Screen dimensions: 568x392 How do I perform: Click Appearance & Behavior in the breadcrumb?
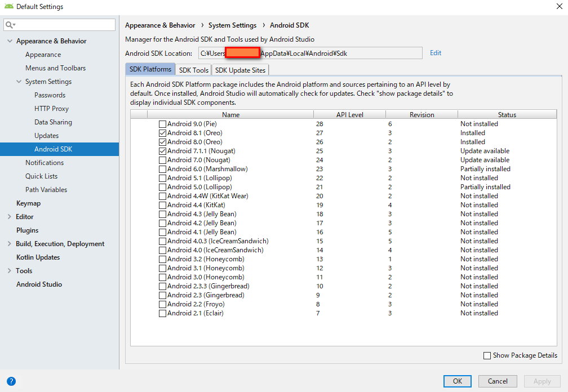[x=160, y=25]
